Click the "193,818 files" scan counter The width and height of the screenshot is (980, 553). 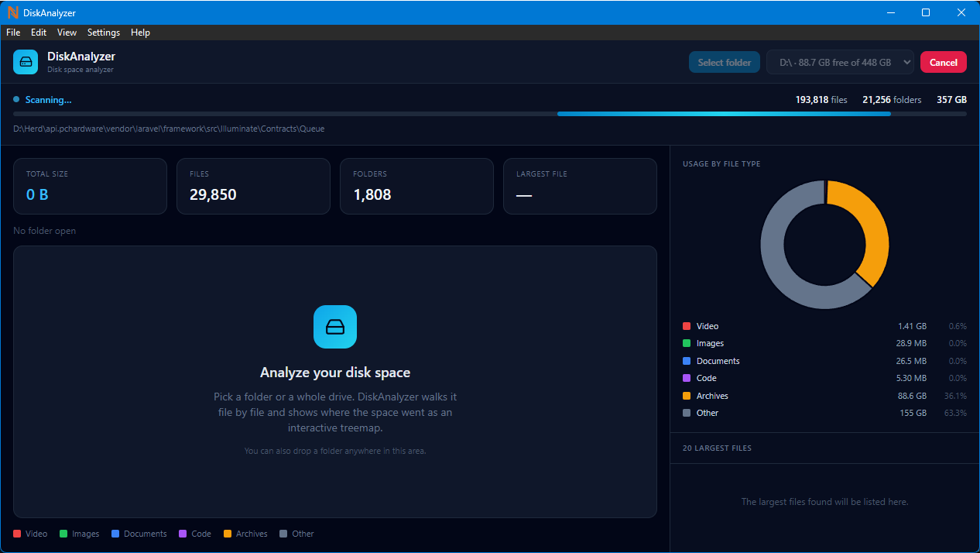821,100
